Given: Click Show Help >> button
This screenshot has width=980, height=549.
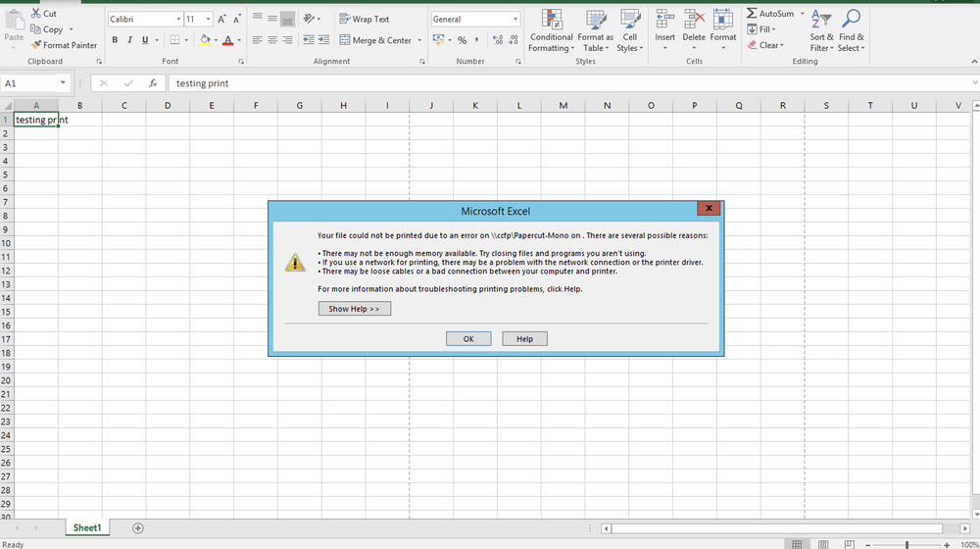Looking at the screenshot, I should pos(355,309).
